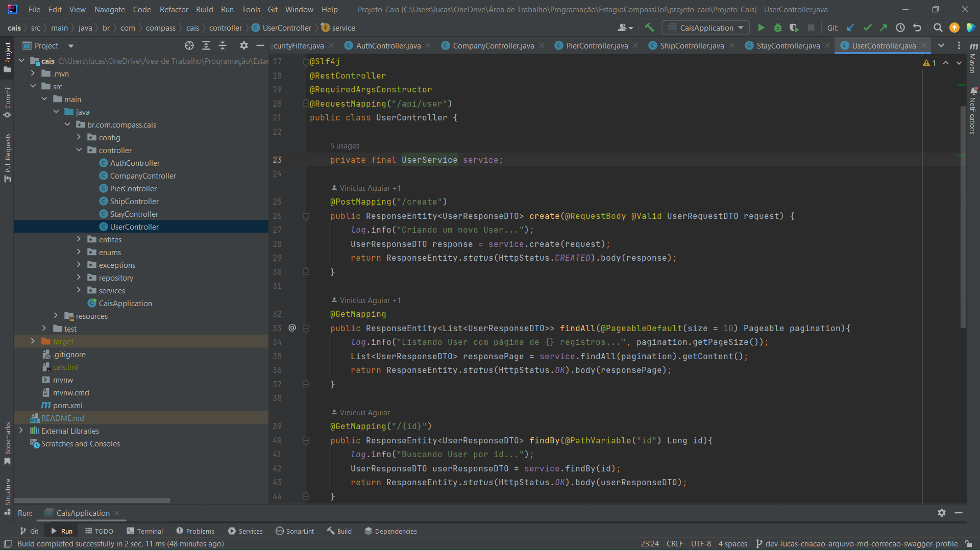
Task: Collapse the controller folder in Project tree
Action: click(x=79, y=150)
